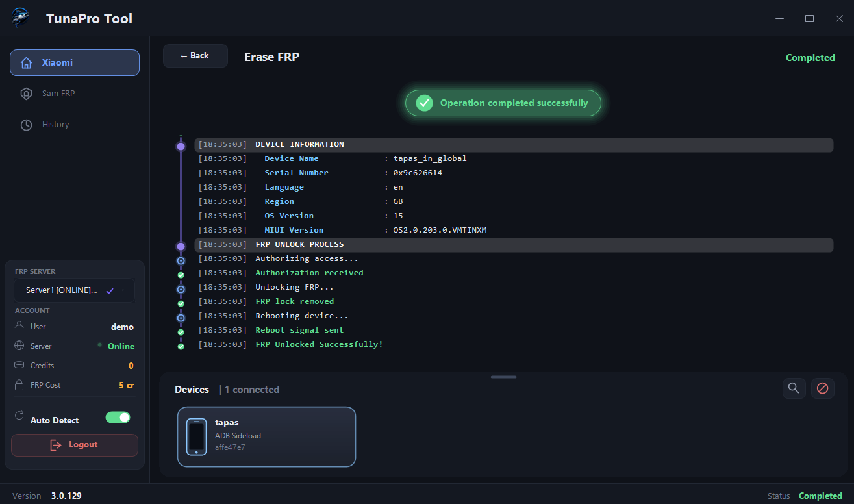Click the Erase FRP page title
854x504 pixels.
(x=271, y=57)
